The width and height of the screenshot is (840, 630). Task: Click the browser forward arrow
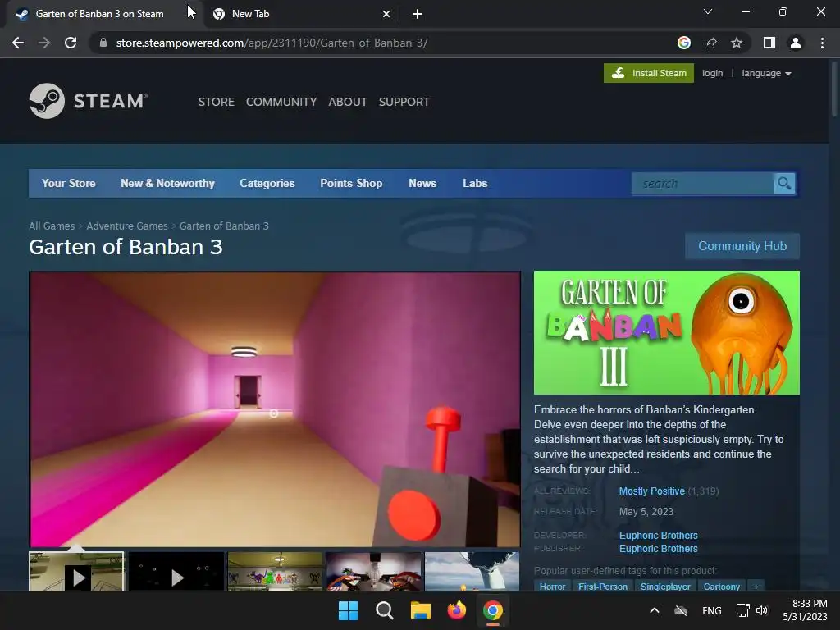(x=44, y=43)
